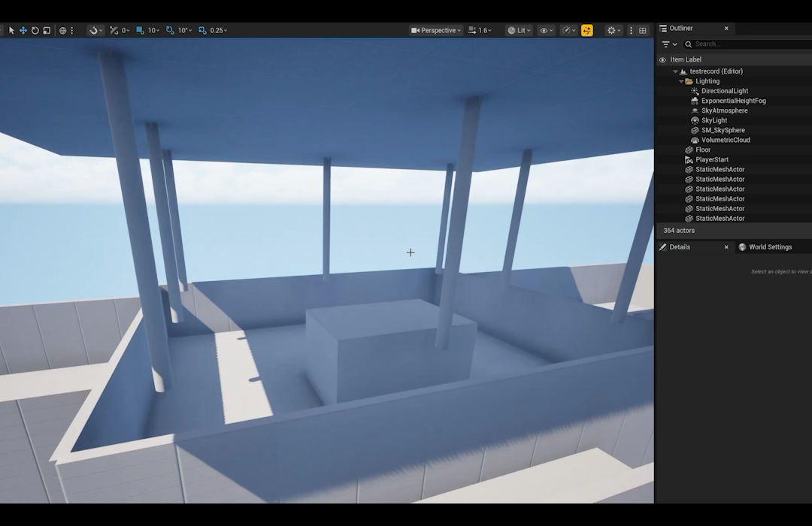This screenshot has width=812, height=526.
Task: Toggle rotation snapping icon
Action: point(170,31)
